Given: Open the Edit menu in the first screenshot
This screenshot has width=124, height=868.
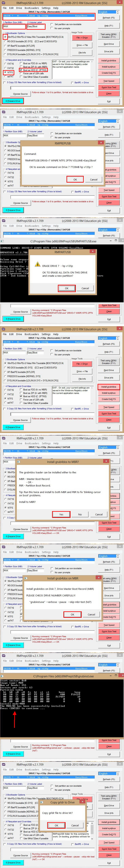Looking at the screenshot, I should (11, 8).
